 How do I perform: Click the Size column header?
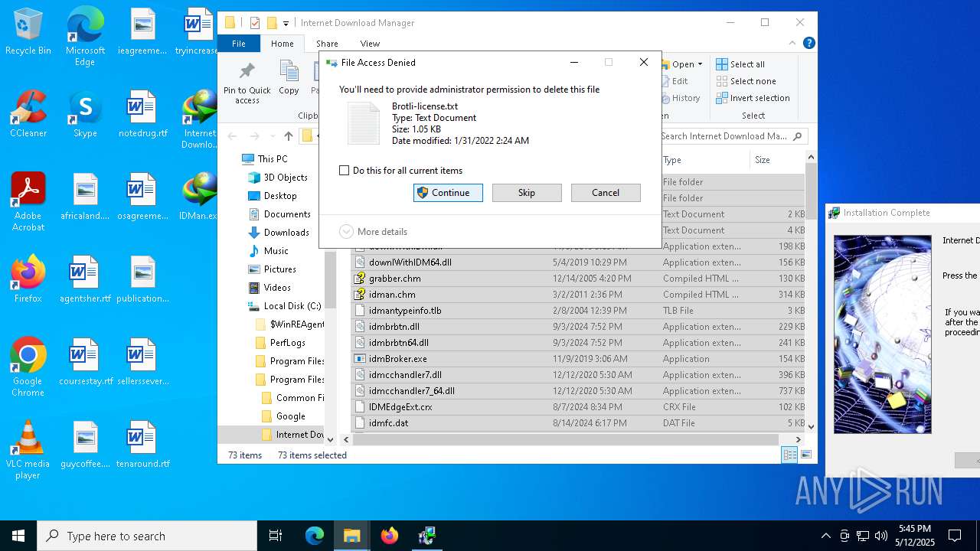(x=776, y=160)
